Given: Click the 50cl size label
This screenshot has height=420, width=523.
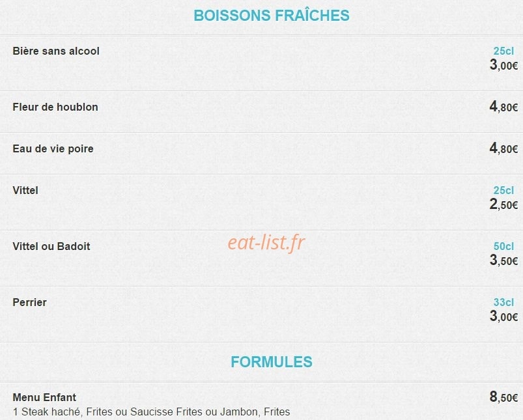Looking at the screenshot, I should click(503, 247).
